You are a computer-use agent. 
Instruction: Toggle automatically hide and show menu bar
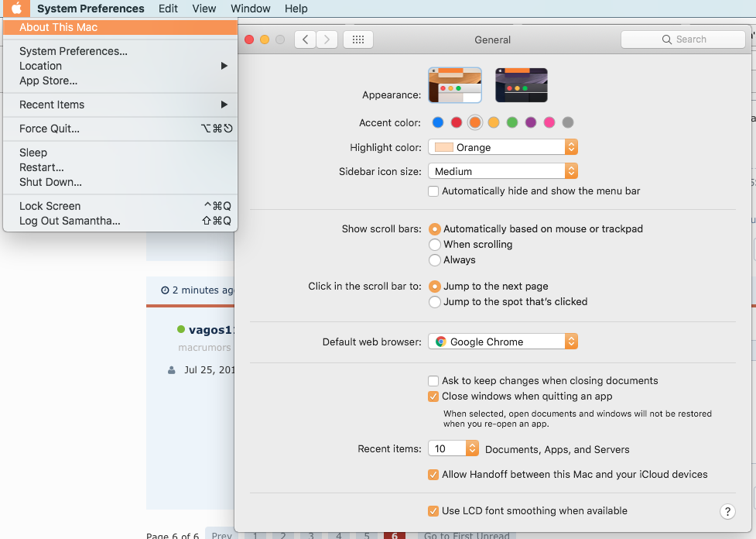click(433, 191)
